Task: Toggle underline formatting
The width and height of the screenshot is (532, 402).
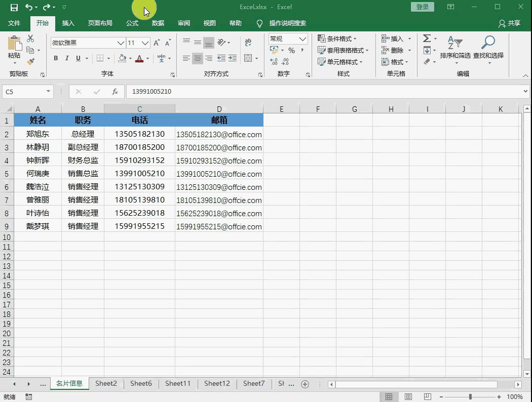Action: 78,58
